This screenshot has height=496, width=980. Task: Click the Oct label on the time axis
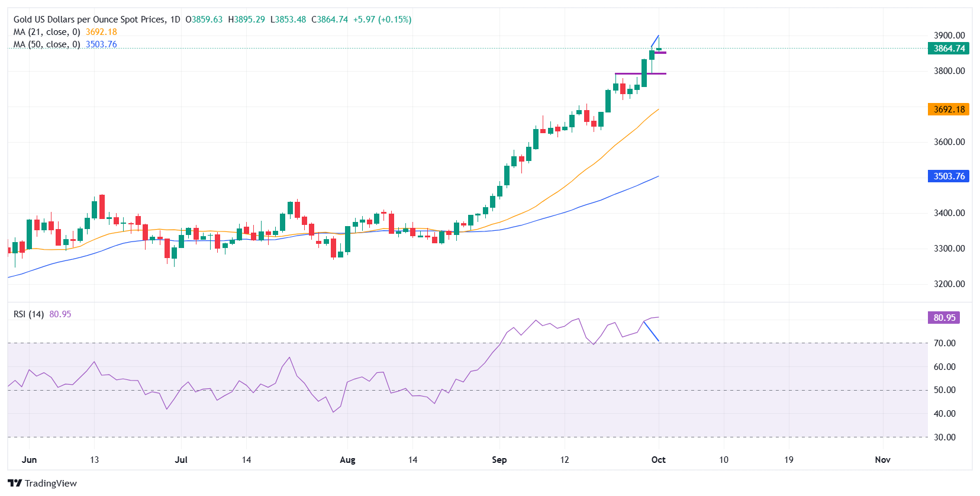(x=658, y=460)
